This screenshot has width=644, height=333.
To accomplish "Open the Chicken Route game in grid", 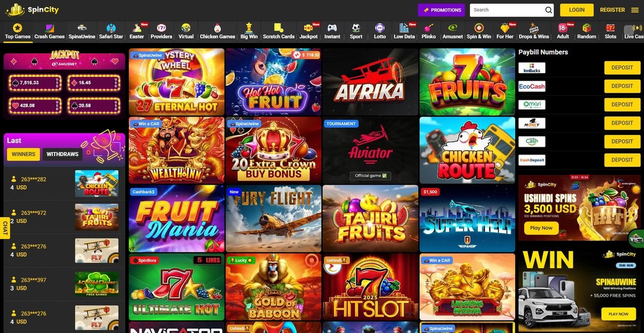I will pyautogui.click(x=467, y=150).
